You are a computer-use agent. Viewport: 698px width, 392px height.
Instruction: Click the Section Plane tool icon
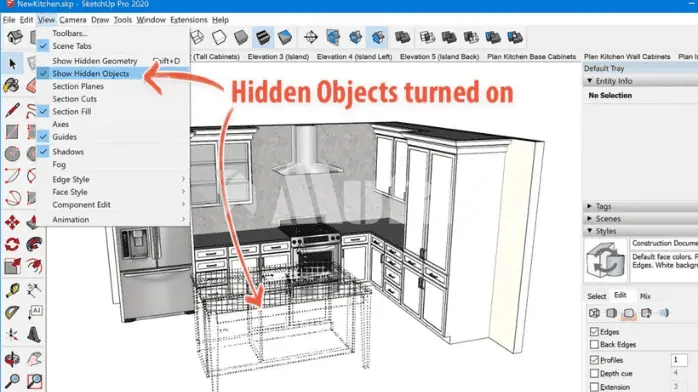pos(311,37)
